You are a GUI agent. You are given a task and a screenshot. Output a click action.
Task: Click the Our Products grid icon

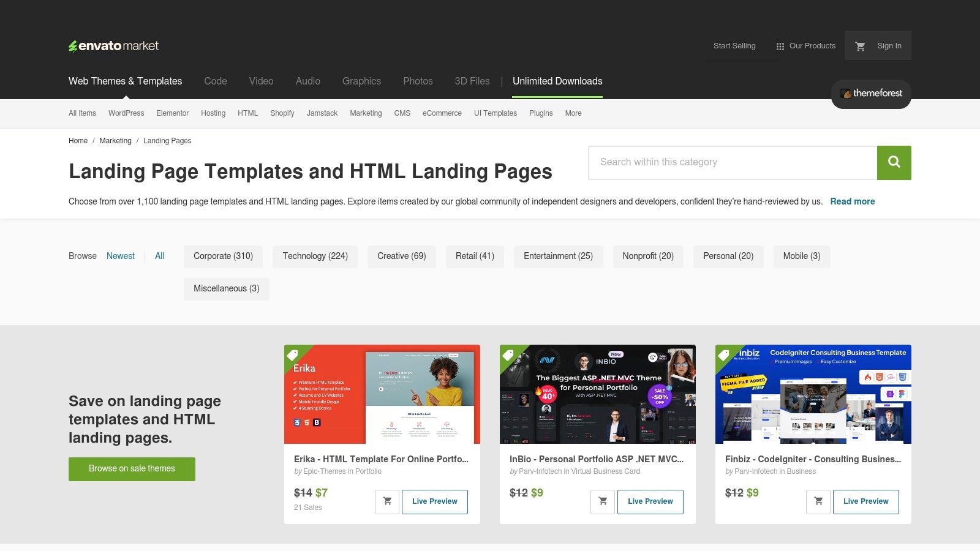(780, 46)
